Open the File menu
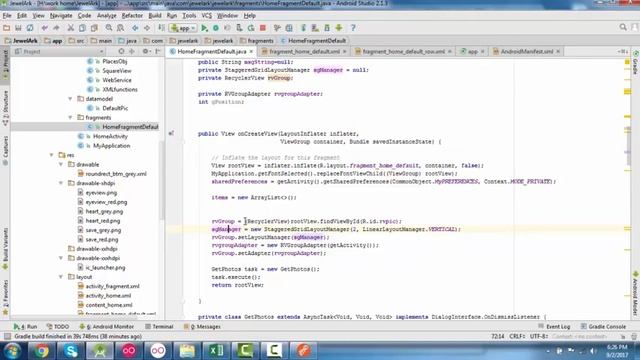The image size is (640, 360). [7, 16]
